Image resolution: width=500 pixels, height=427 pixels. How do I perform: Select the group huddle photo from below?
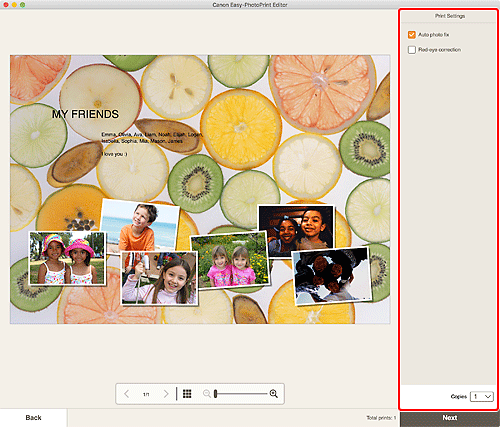tap(332, 276)
